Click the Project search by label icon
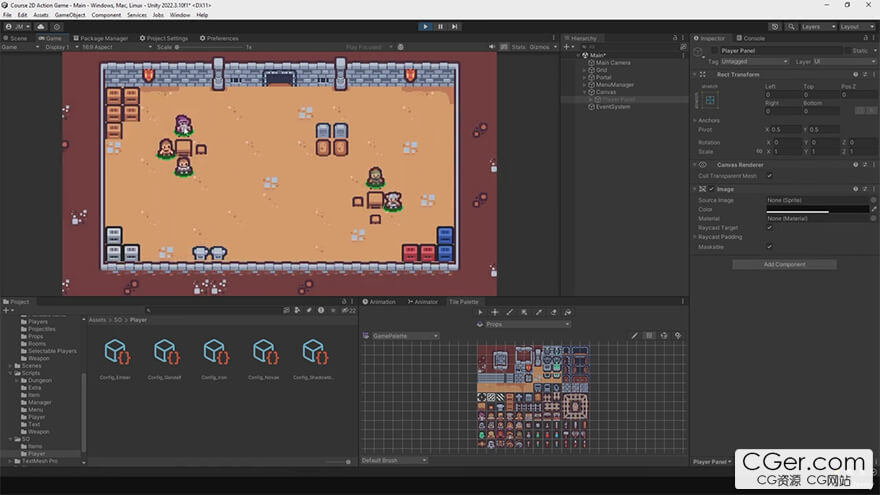The height and width of the screenshot is (495, 880). (x=309, y=310)
